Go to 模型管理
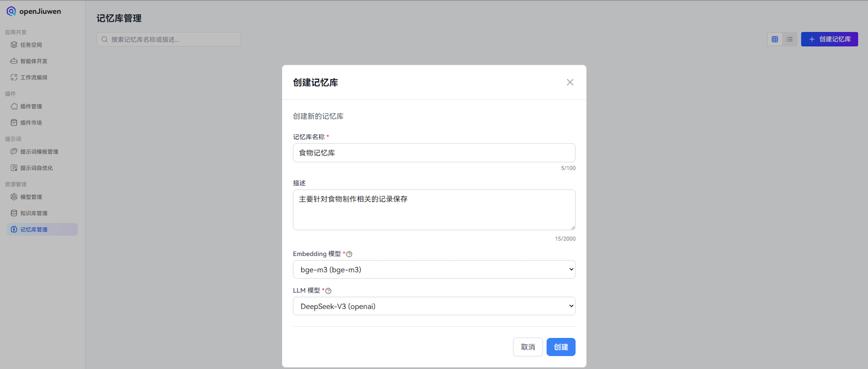Viewport: 868px width, 369px height. click(x=31, y=197)
